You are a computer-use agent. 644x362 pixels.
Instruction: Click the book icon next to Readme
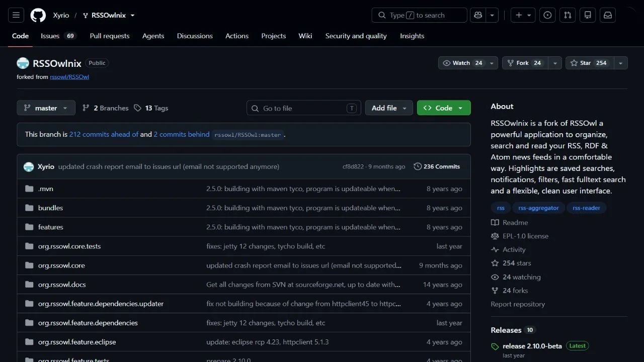[495, 223]
